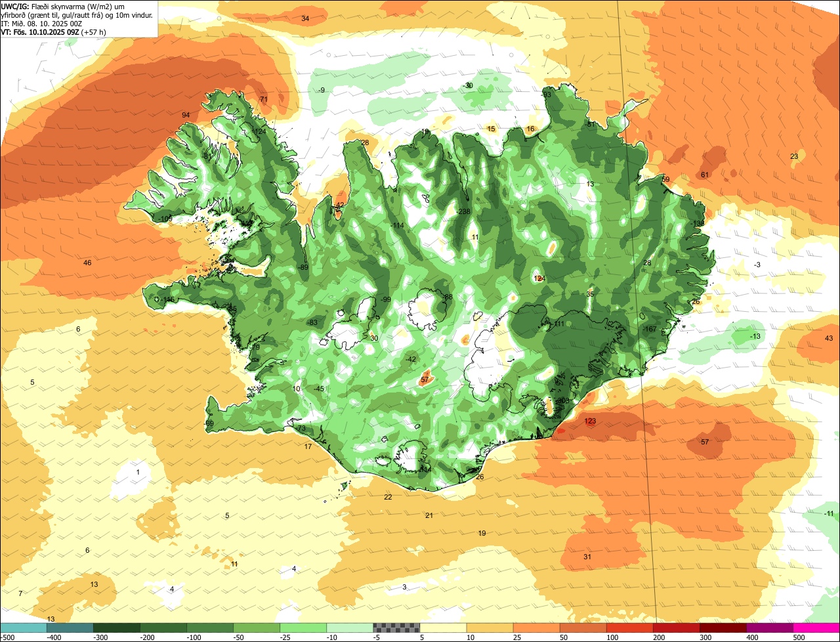840x642 pixels.
Task: Click the map value '123' off the southeast coast
Action: click(590, 421)
